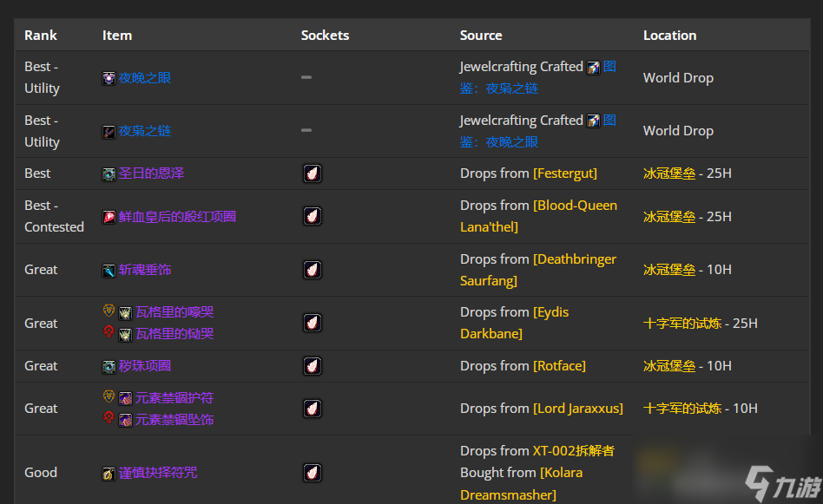Image resolution: width=823 pixels, height=504 pixels.
Task: Click the Horde faction icon beside 瓦格里的恸哭
Action: coord(109,331)
